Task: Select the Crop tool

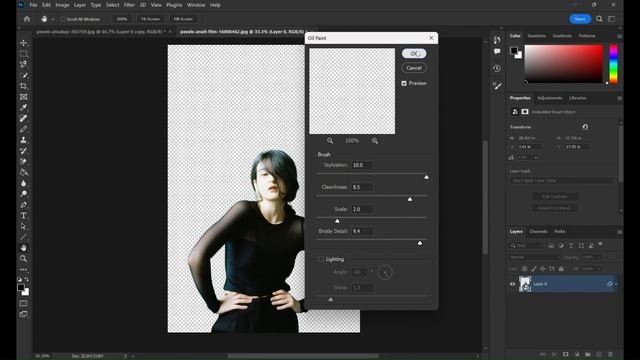Action: [24, 86]
